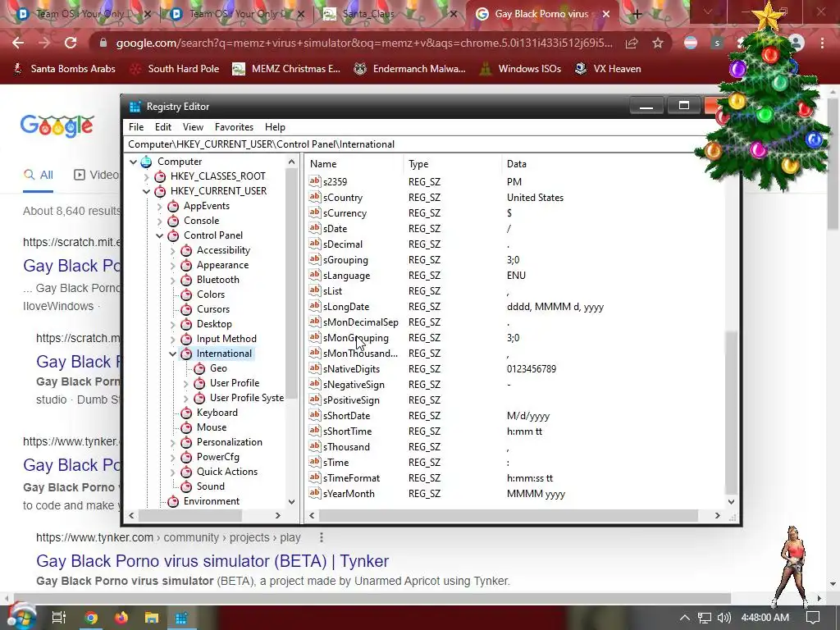Open Firefox from taskbar
Image resolution: width=840 pixels, height=630 pixels.
coord(121,618)
